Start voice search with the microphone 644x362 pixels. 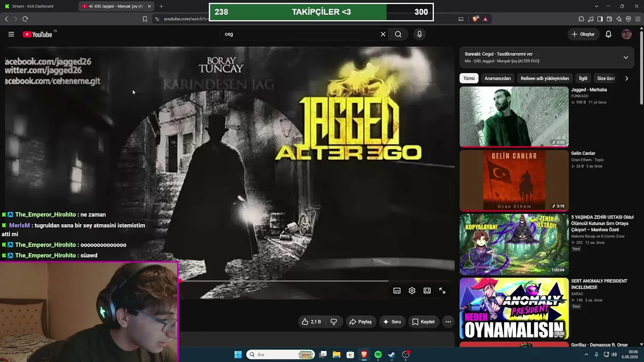coord(420,34)
